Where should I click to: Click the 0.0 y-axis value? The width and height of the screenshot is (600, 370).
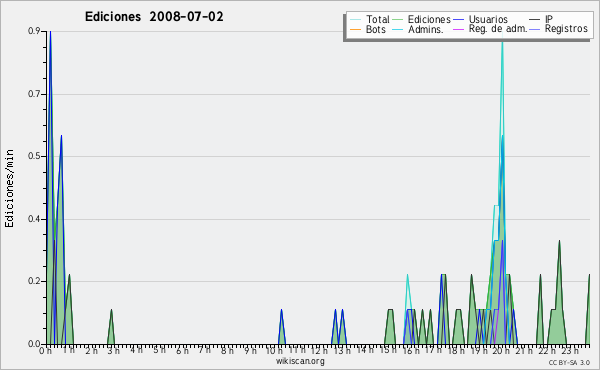pos(34,344)
